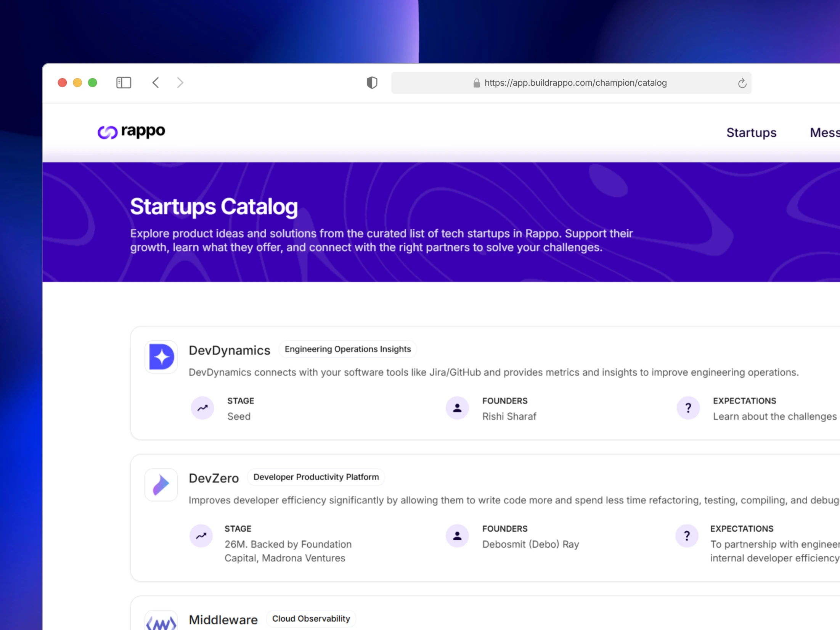
Task: Open the Startups nav item
Action: (x=751, y=133)
